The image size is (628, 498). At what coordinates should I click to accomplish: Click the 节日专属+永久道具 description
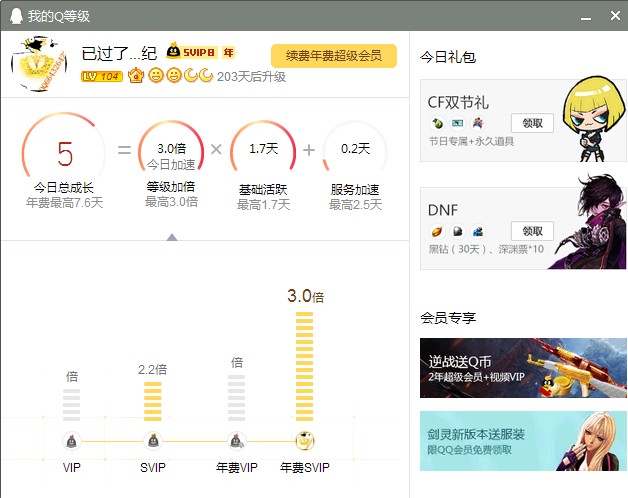471,141
